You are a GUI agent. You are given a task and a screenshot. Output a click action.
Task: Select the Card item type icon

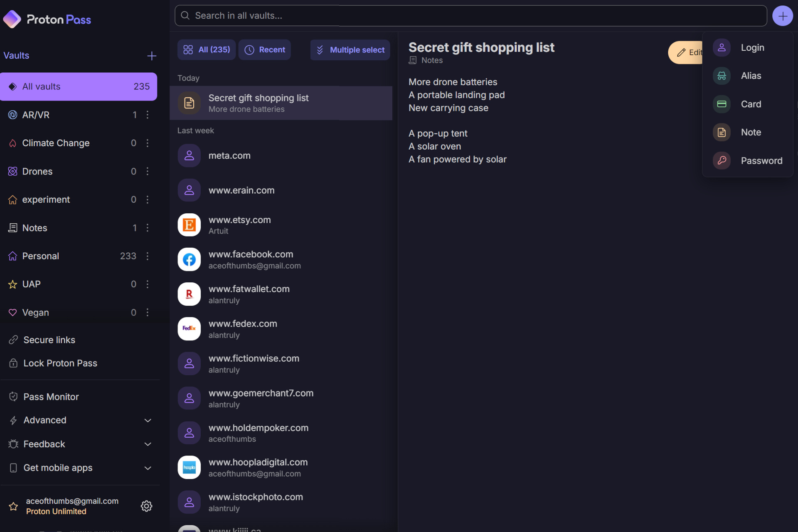[722, 104]
